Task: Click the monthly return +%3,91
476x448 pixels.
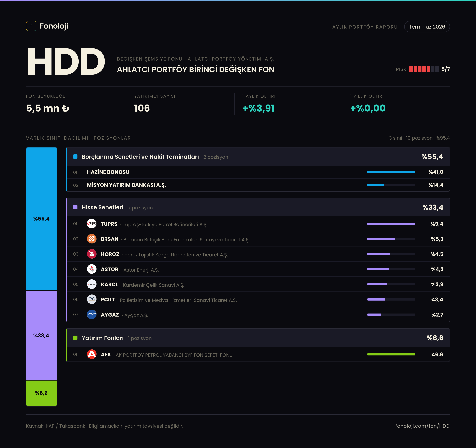Action: click(258, 108)
